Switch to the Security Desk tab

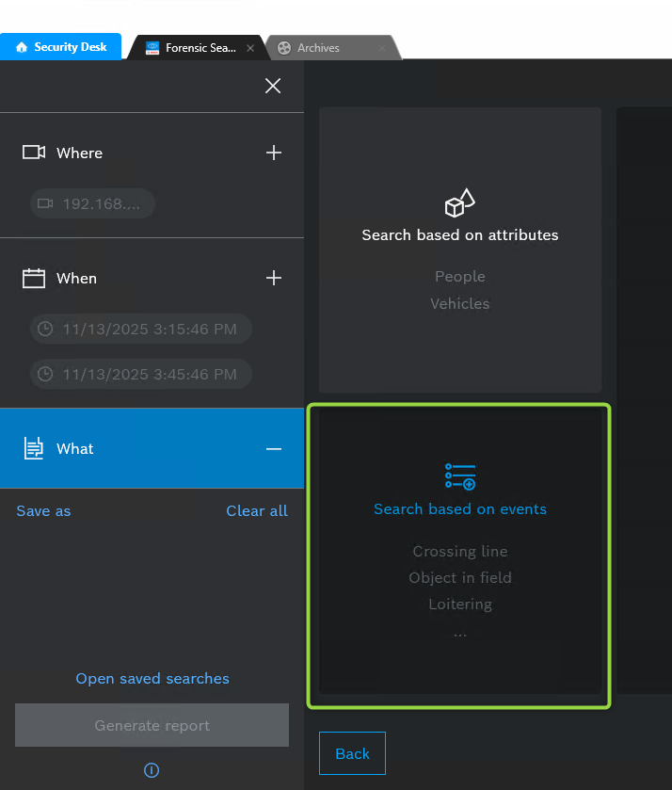[x=61, y=47]
